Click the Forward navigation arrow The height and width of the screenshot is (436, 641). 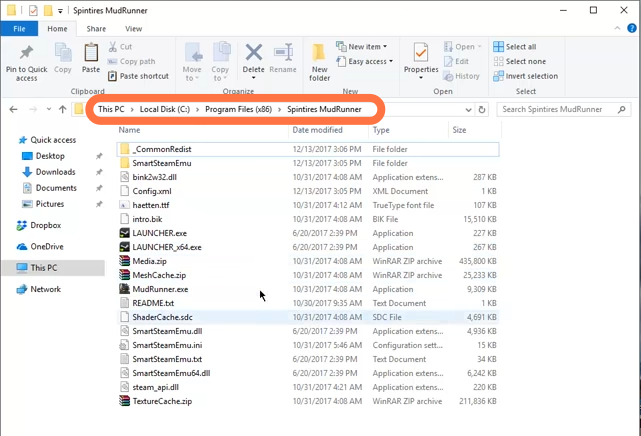(33, 109)
